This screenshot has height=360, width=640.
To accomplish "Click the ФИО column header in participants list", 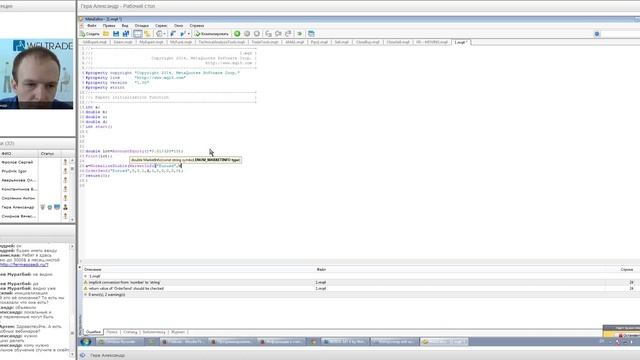I will tap(19, 154).
